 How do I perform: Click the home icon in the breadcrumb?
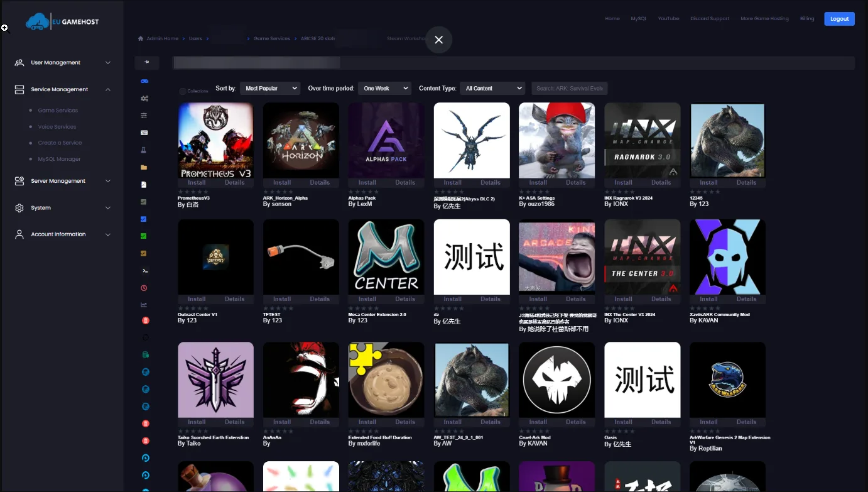pos(141,38)
